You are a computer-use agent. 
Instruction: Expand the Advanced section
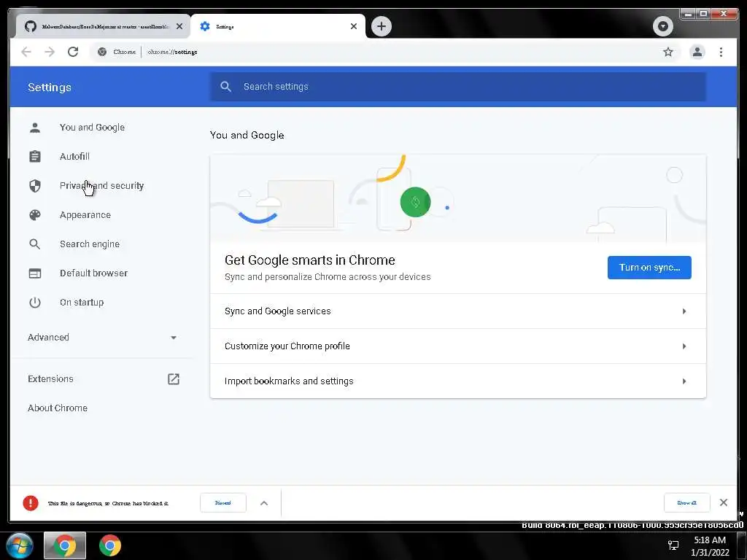[102, 337]
